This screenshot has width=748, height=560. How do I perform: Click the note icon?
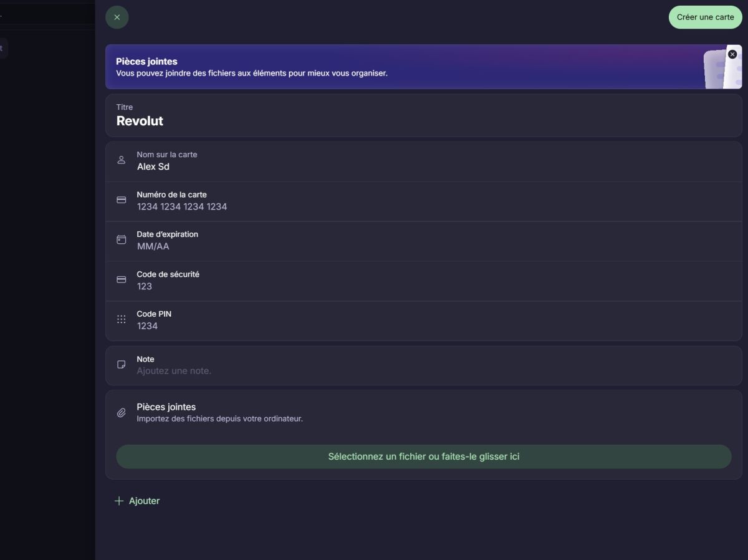pos(122,365)
